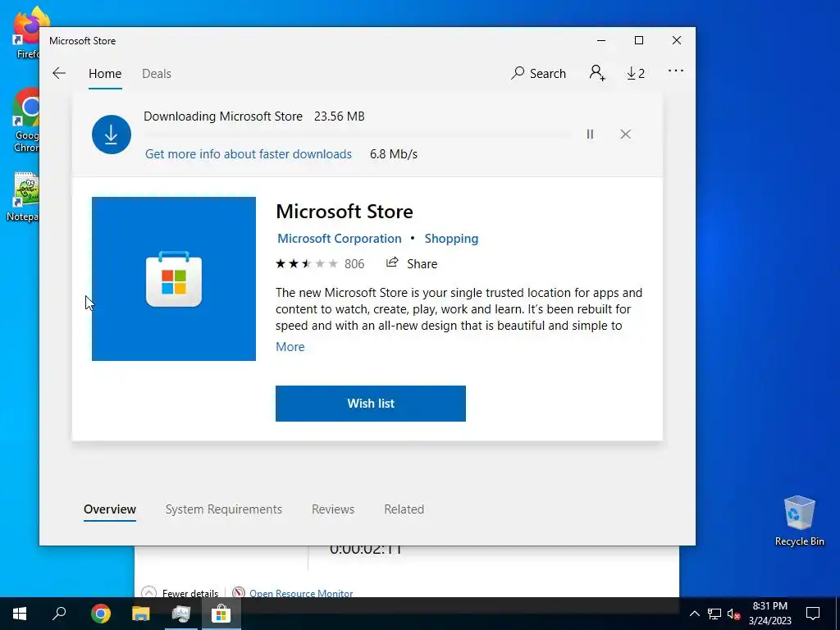Expand description with More link
840x630 pixels.
click(x=290, y=347)
